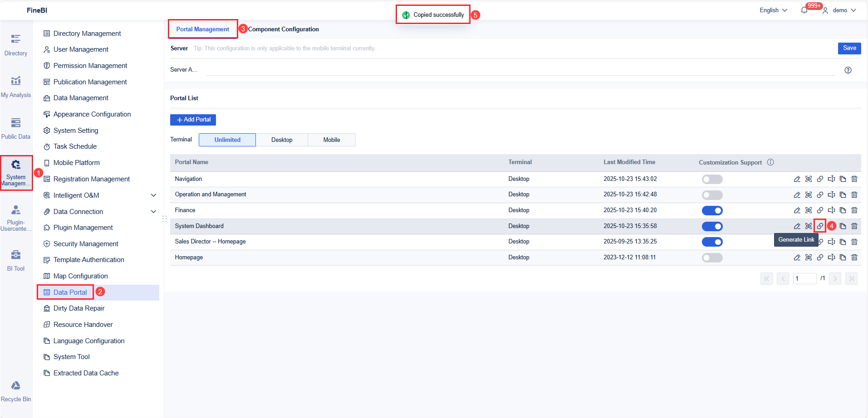
Task: Open My Analysis in left sidebar
Action: [x=16, y=87]
